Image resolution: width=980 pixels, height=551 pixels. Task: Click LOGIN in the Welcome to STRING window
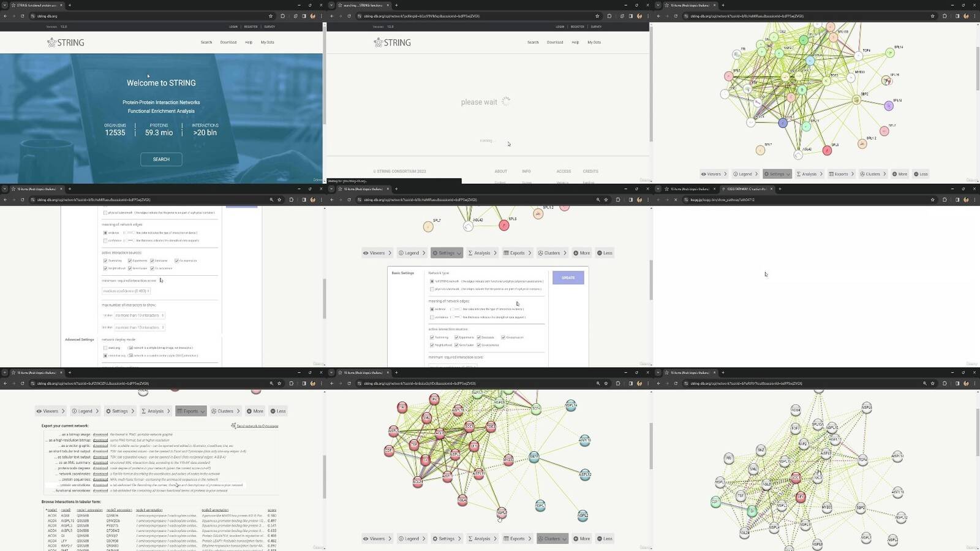(233, 27)
